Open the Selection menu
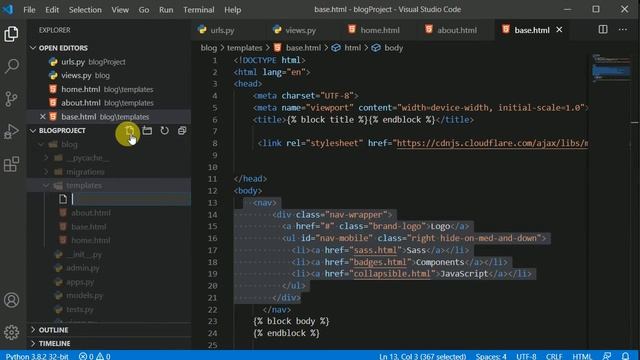 [85, 9]
